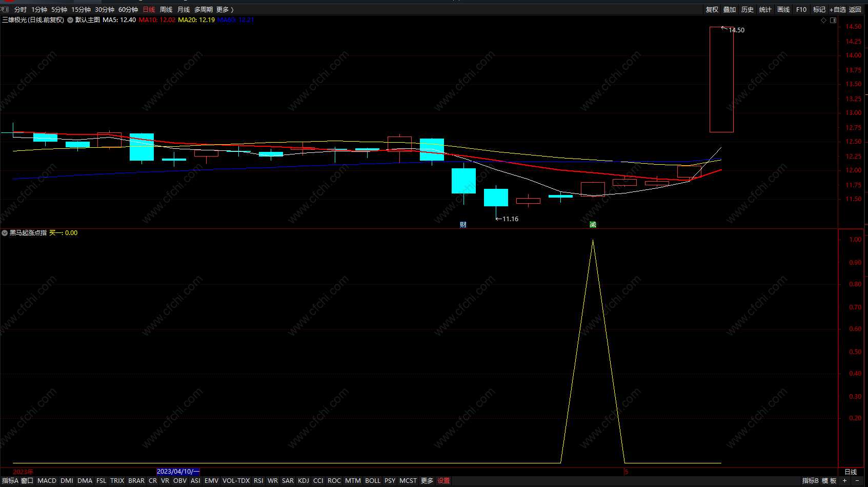Select the 指标A tab
The image size is (868, 487).
click(10, 481)
